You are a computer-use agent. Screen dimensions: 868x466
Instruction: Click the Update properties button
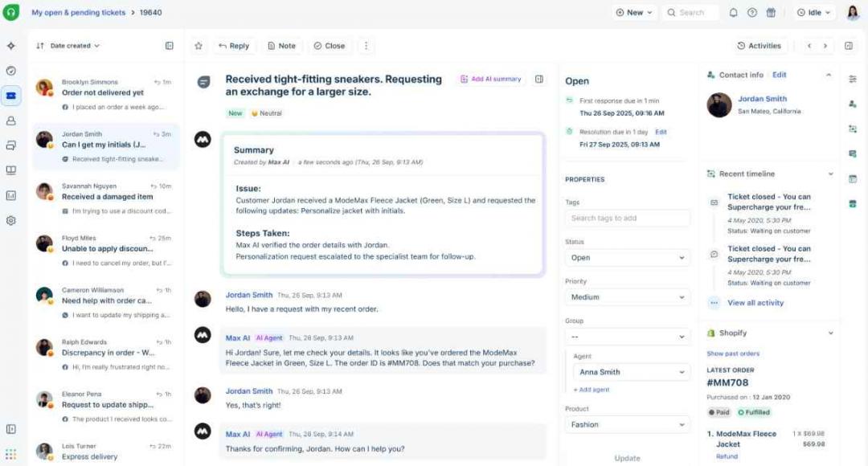tap(627, 458)
